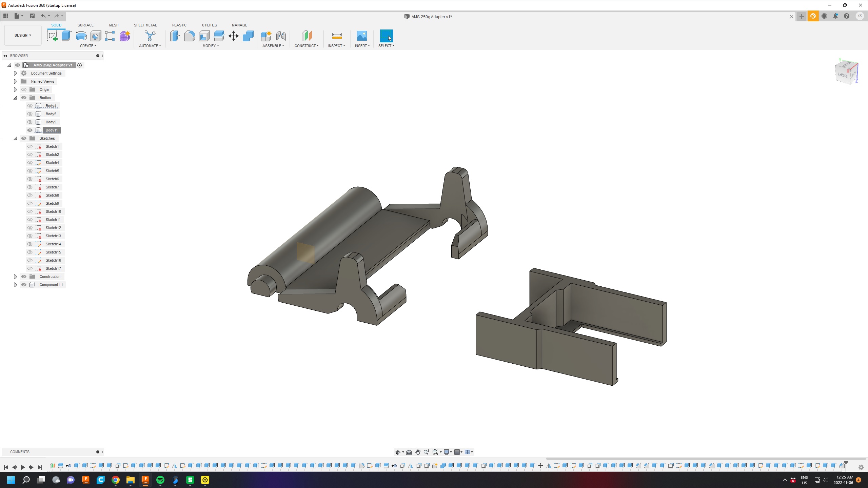868x488 pixels.
Task: Select the Fillet tool in Modify
Action: click(190, 36)
